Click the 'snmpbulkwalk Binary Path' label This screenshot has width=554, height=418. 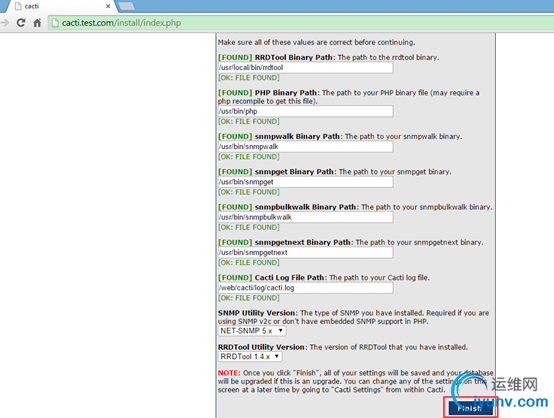tap(306, 207)
